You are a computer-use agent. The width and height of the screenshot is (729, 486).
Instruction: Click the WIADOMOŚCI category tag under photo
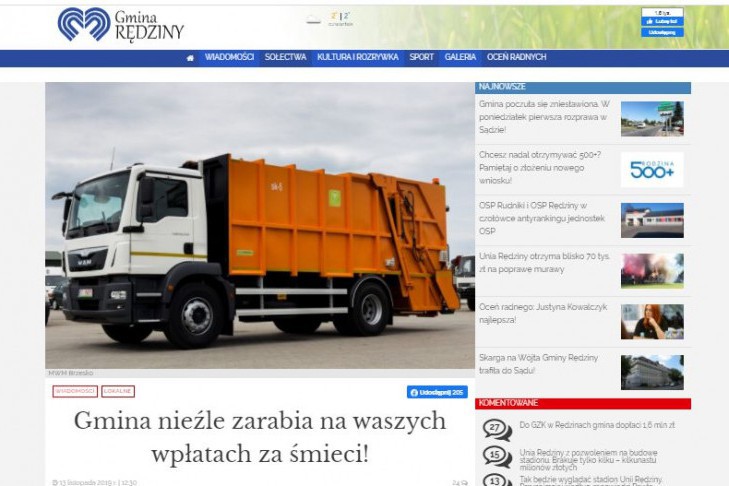coord(75,391)
